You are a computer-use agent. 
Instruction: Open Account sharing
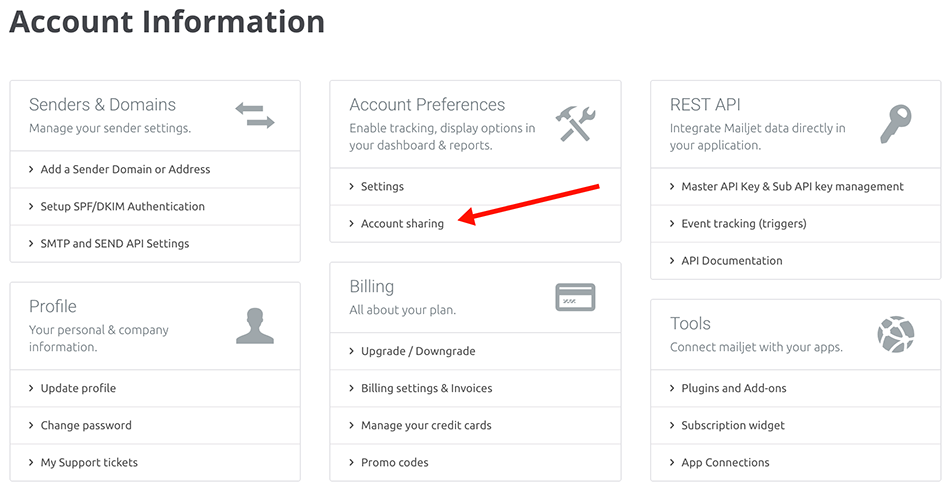coord(476,223)
